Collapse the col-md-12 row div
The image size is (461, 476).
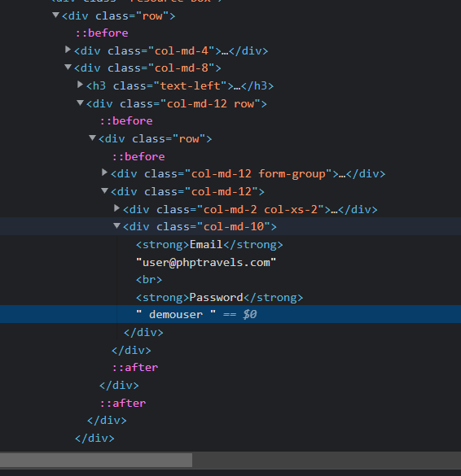click(80, 103)
